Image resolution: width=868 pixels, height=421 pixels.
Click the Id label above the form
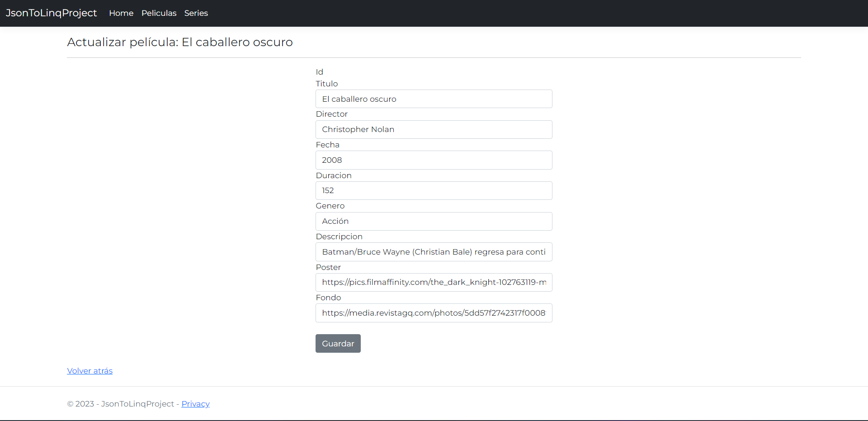(319, 72)
